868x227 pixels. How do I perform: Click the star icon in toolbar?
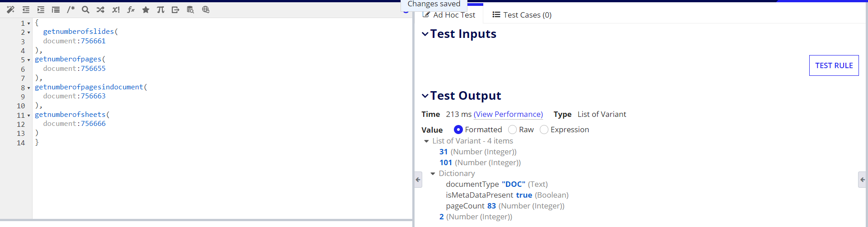pyautogui.click(x=146, y=9)
